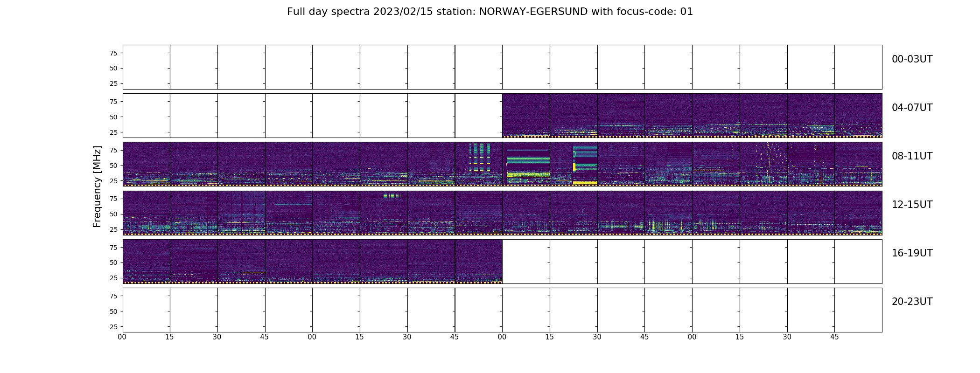Click the 50 tick of the 08-11UT row
This screenshot has height=373, width=980.
[x=113, y=166]
